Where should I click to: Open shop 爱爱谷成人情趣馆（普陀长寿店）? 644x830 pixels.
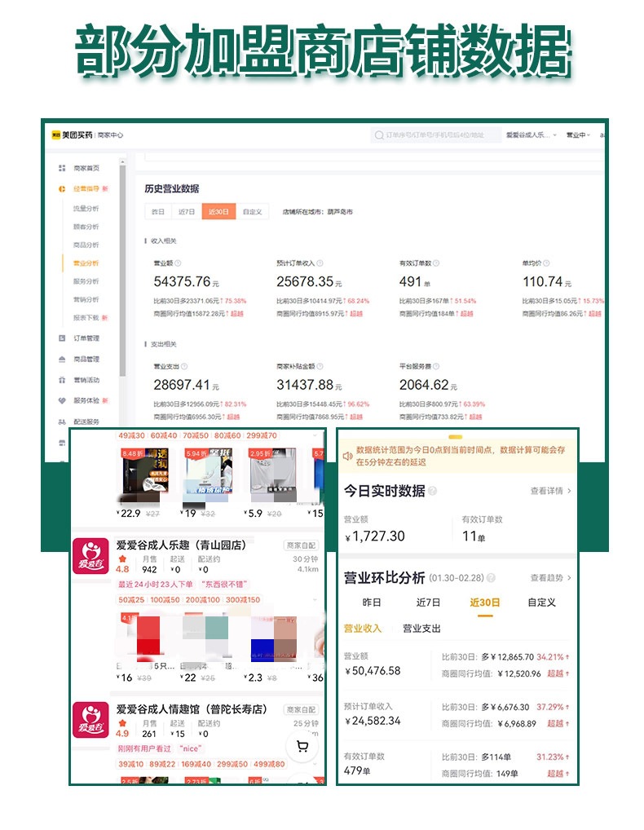click(192, 709)
